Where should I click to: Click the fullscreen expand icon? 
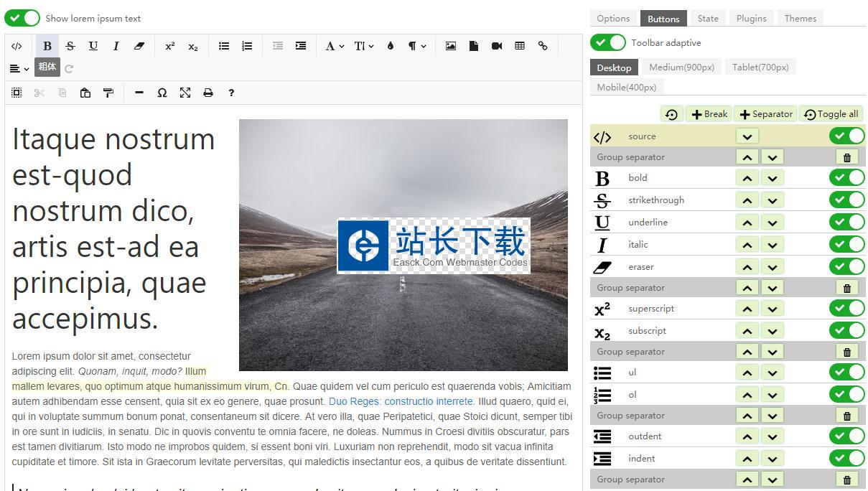185,93
